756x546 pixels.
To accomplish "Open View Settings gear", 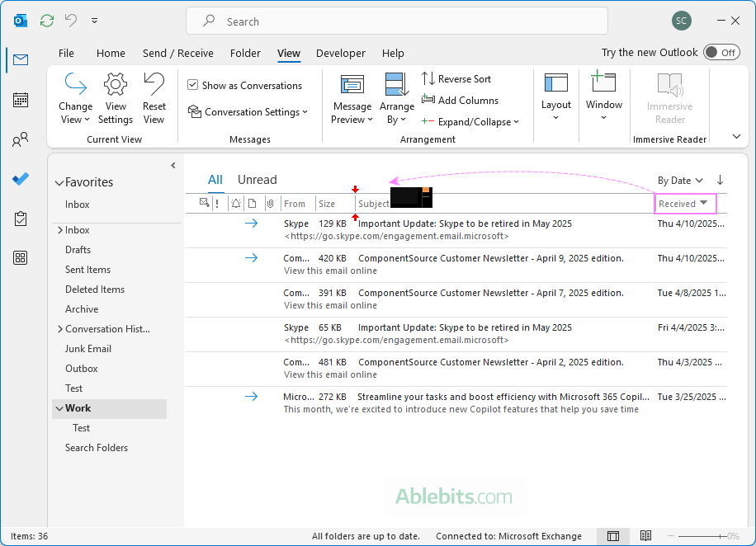I will pyautogui.click(x=116, y=98).
